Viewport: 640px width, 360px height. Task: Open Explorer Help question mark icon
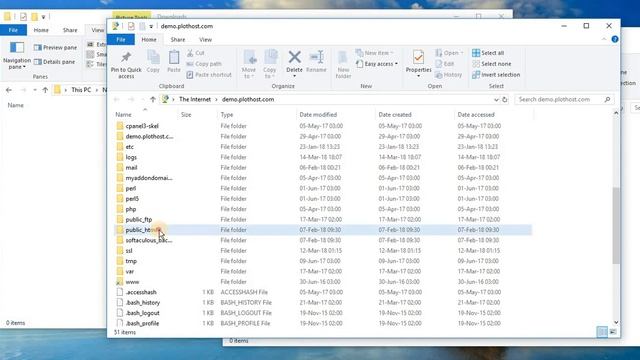615,39
